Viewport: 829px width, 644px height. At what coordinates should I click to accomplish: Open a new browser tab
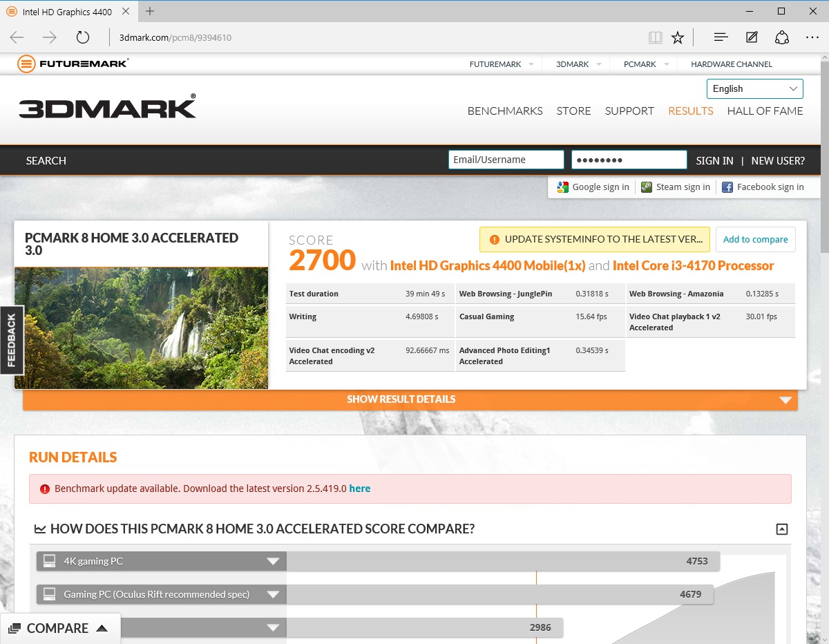click(150, 11)
